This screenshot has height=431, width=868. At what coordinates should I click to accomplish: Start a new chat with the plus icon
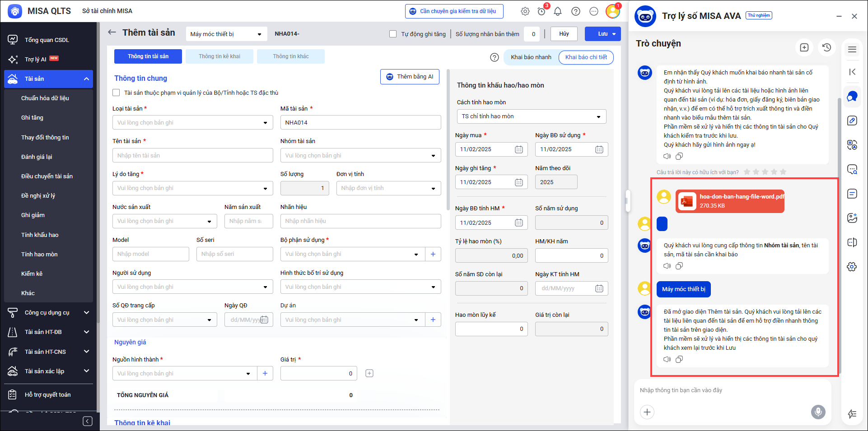point(804,47)
